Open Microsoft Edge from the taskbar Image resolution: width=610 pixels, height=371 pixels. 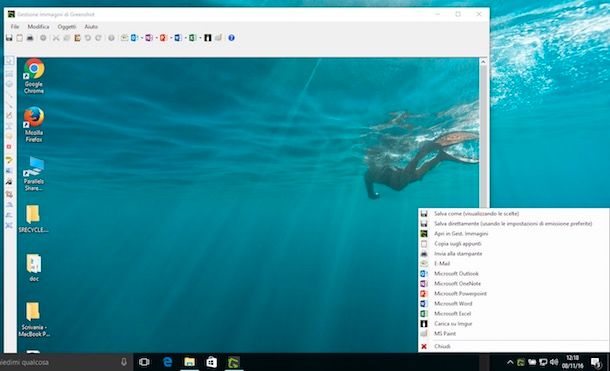point(168,362)
